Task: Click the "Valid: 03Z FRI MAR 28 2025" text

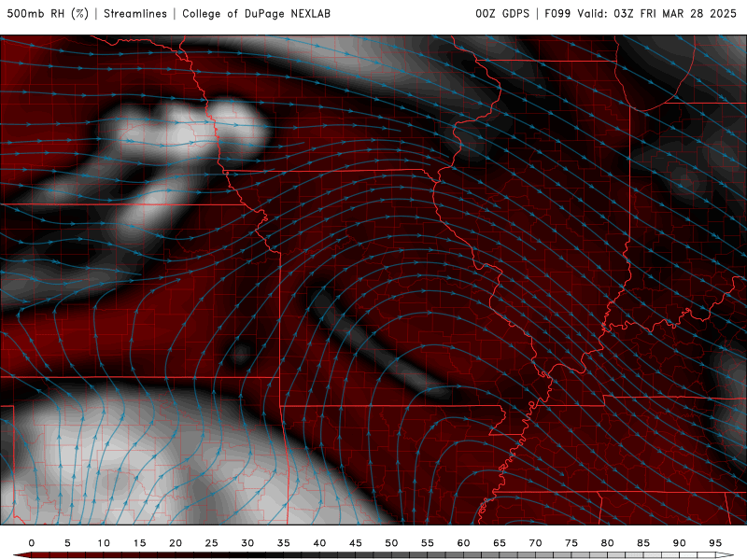Action: click(657, 14)
